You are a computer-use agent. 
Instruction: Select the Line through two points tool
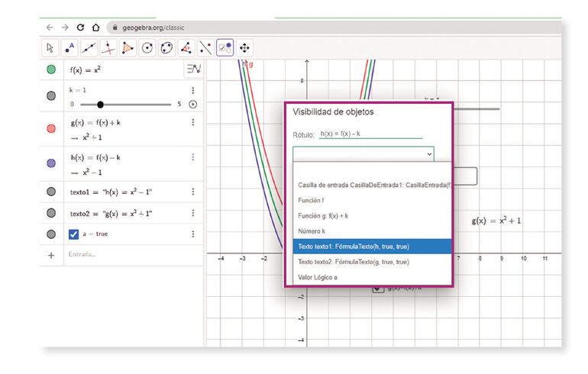click(x=89, y=48)
